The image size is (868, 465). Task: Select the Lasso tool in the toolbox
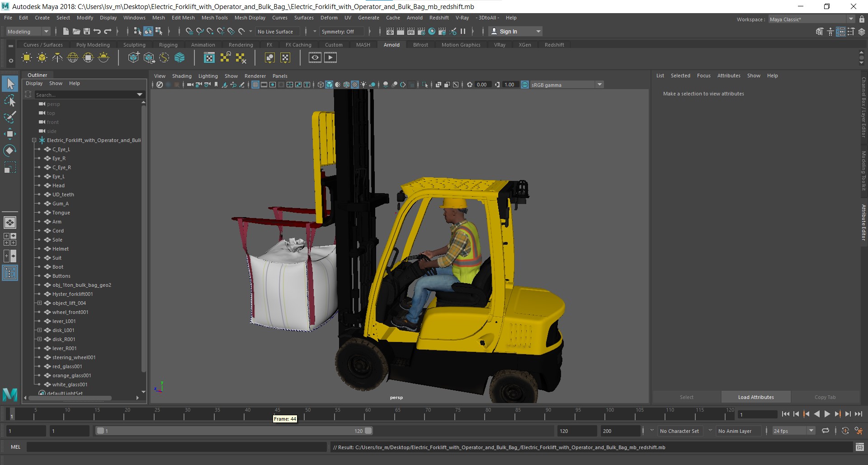[10, 100]
